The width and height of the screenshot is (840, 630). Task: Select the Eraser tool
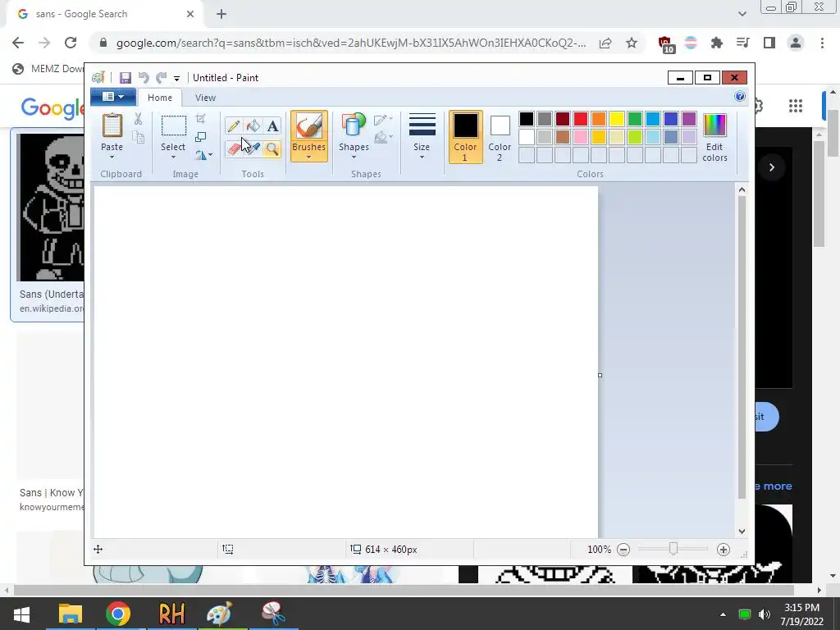point(234,148)
